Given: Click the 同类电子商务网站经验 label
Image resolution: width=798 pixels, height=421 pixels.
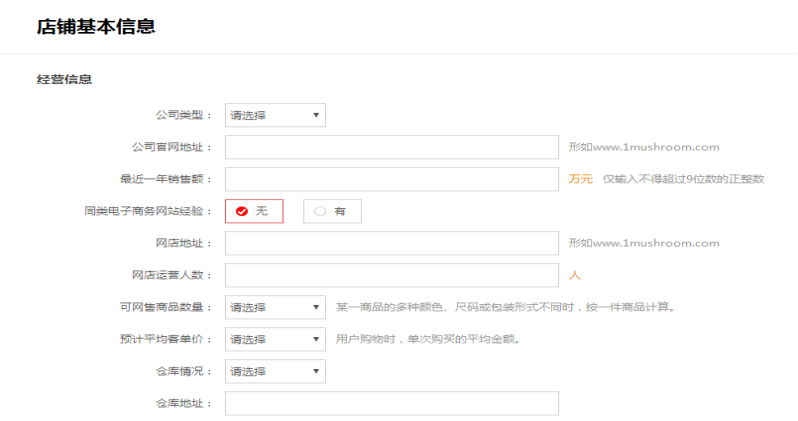Looking at the screenshot, I should click(x=148, y=211).
